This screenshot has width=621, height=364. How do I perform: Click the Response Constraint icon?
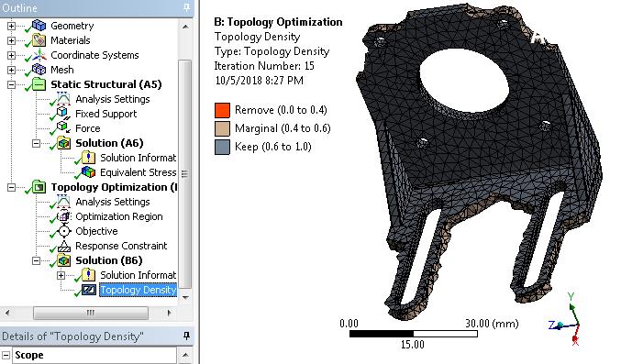click(63, 246)
